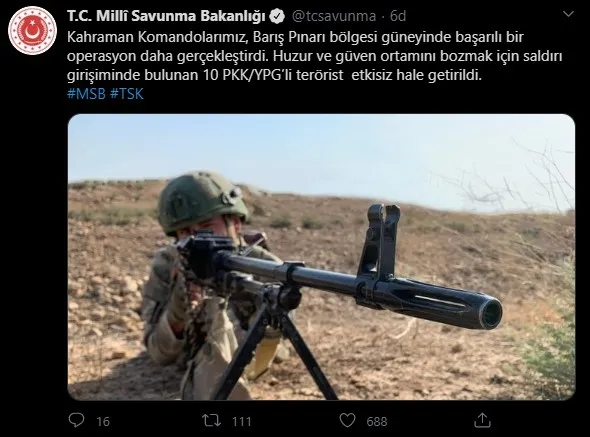Image resolution: width=590 pixels, height=437 pixels.
Task: View the 16 replies count
Action: pyautogui.click(x=103, y=422)
